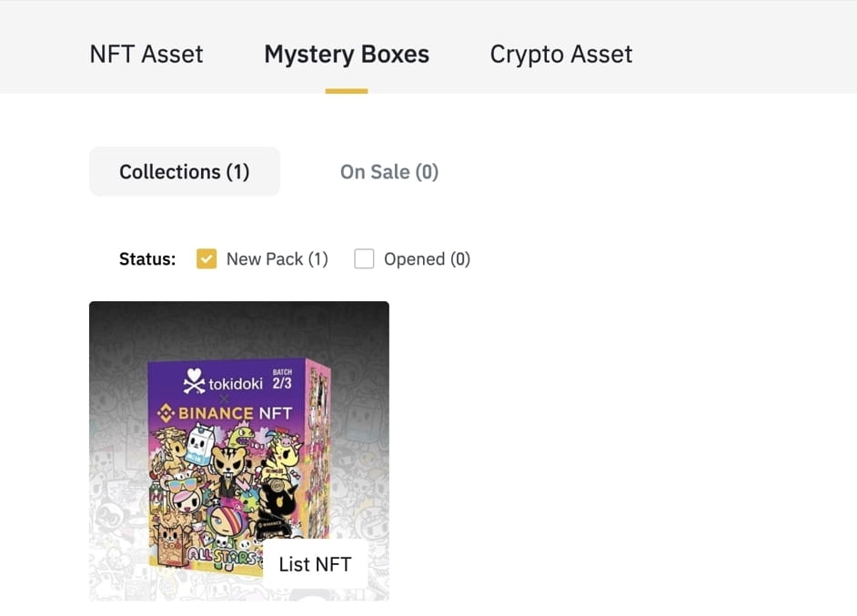The image size is (857, 616).
Task: Click the Opened (0) label text
Action: 427,259
